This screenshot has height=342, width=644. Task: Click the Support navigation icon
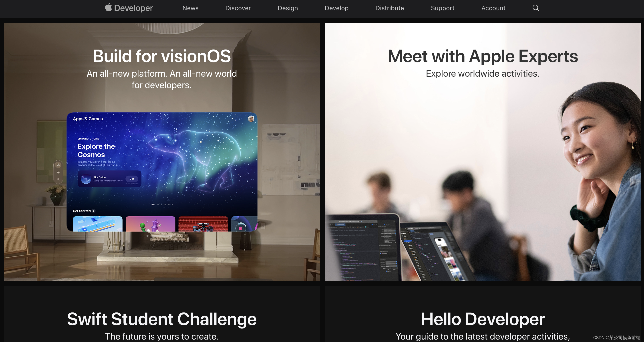pos(442,8)
